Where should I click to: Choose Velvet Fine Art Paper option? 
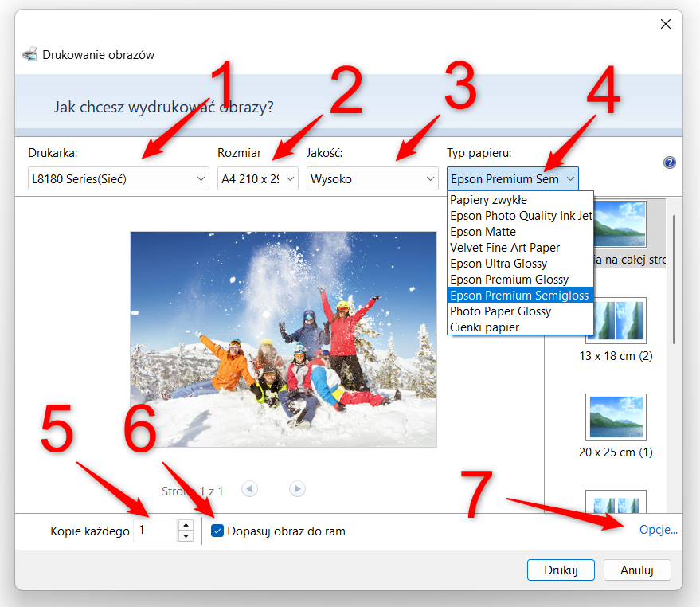[505, 248]
